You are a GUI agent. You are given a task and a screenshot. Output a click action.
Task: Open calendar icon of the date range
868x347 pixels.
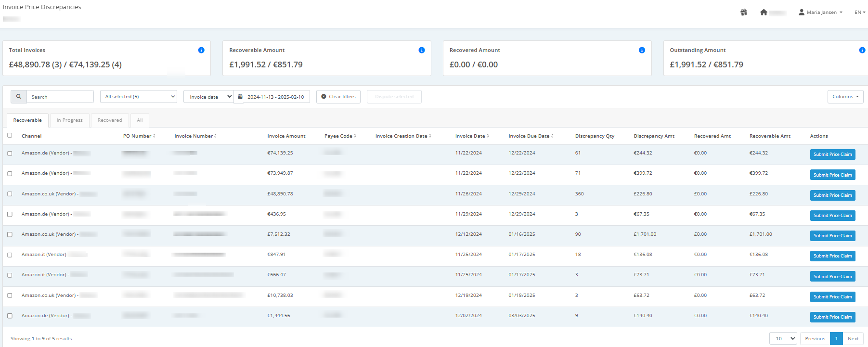pos(240,97)
